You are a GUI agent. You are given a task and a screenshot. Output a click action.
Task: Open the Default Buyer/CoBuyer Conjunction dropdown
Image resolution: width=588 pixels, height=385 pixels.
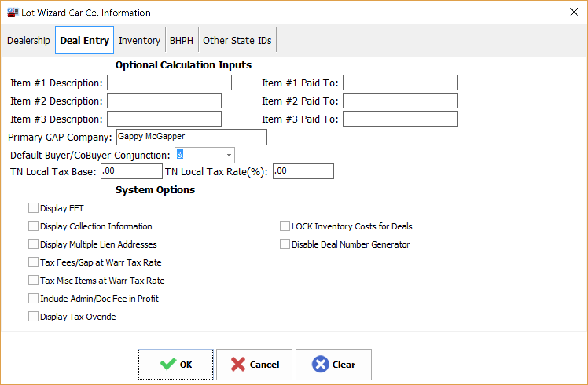229,155
